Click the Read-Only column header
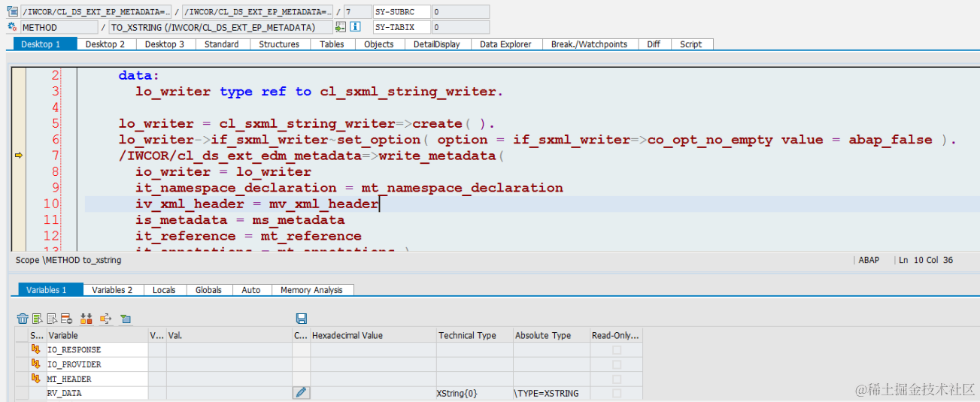The height and width of the screenshot is (402, 980). pos(616,336)
